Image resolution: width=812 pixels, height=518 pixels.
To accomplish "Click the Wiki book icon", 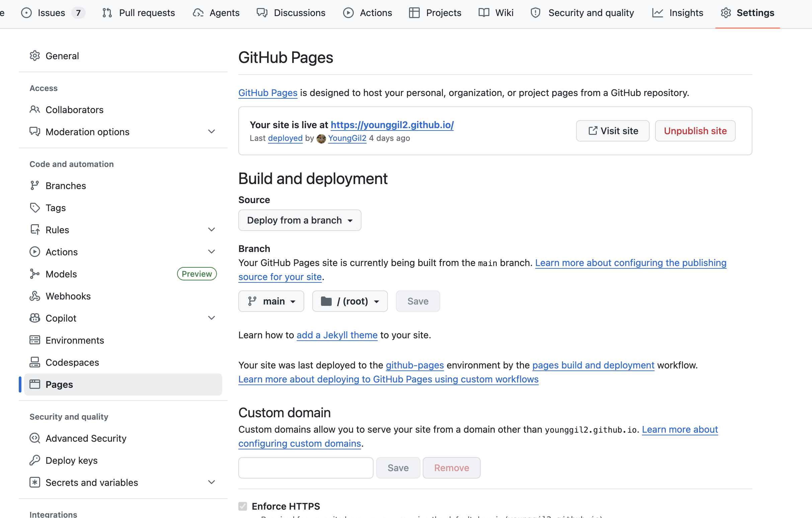I will point(484,13).
